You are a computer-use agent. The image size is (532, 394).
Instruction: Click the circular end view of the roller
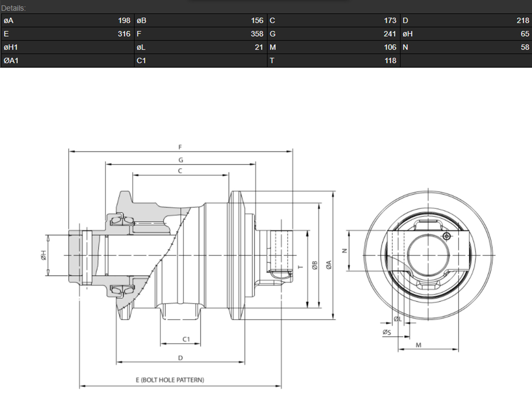click(x=430, y=254)
